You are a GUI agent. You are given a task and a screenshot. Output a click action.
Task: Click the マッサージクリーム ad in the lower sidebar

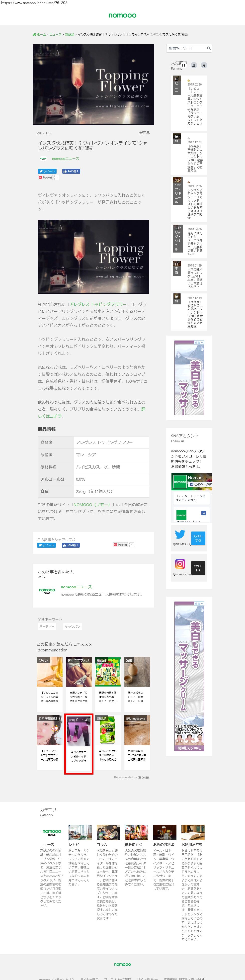click(x=189, y=676)
